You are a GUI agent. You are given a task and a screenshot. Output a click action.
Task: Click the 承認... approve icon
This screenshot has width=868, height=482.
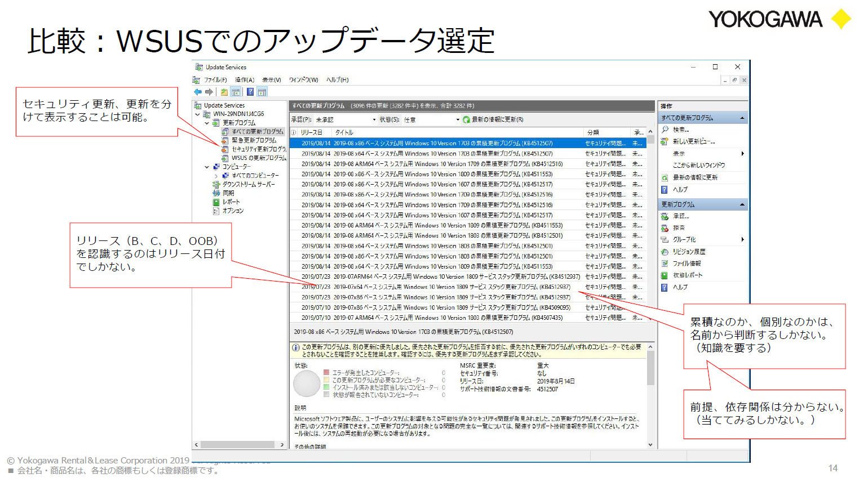(665, 216)
